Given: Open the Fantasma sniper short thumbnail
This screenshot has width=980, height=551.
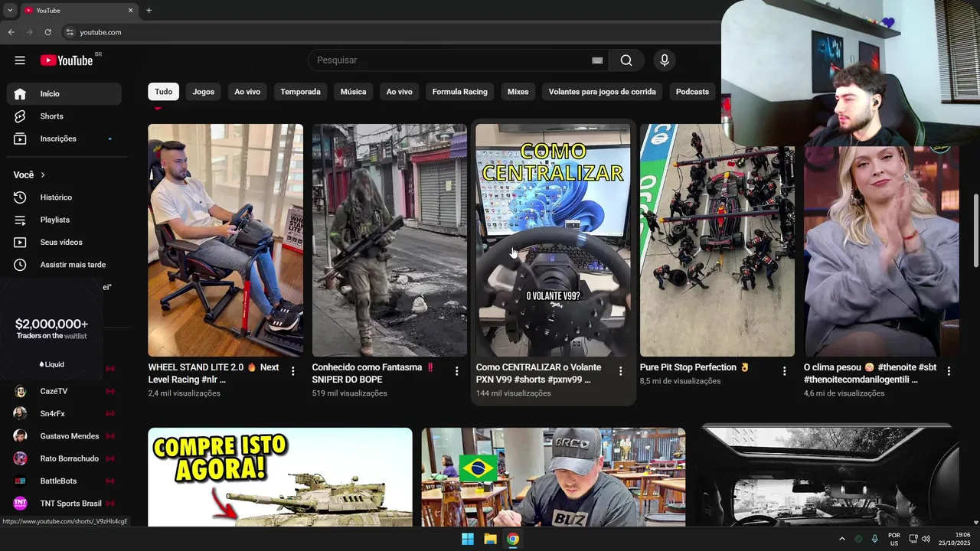Looking at the screenshot, I should [x=389, y=240].
